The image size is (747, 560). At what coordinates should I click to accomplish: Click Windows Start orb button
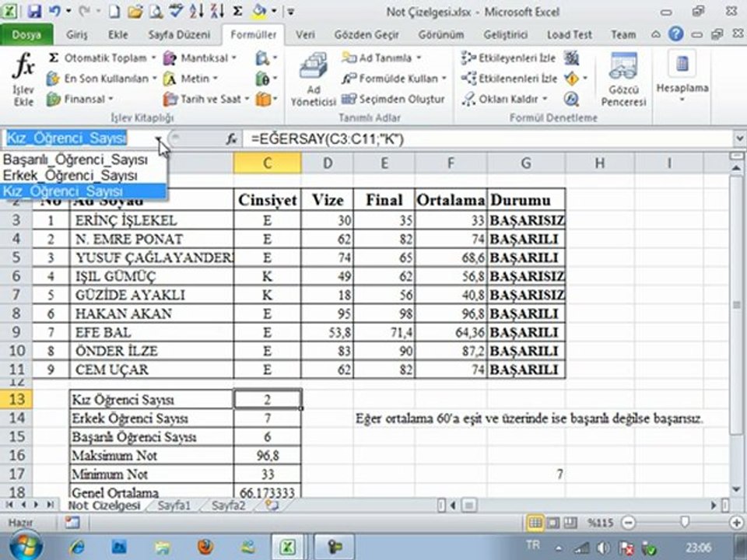pyautogui.click(x=26, y=547)
